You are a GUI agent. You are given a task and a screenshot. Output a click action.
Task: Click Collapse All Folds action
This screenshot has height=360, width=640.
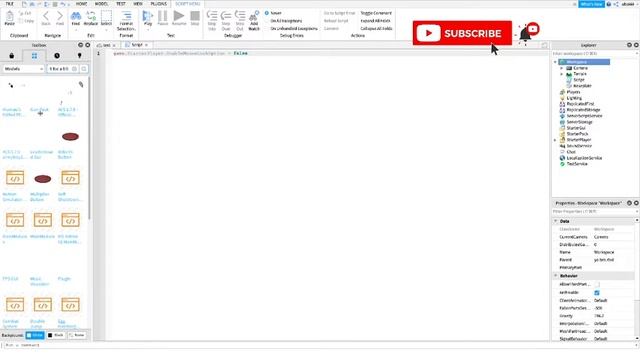(376, 29)
